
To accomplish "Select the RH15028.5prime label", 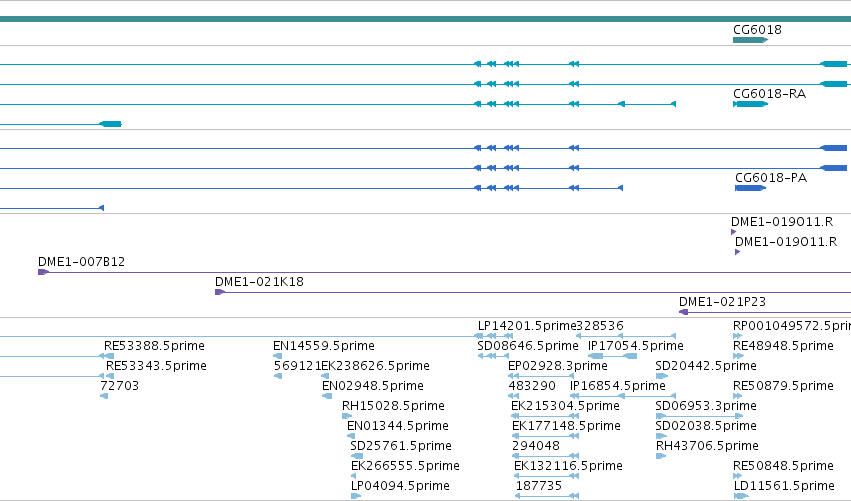I will pos(393,406).
